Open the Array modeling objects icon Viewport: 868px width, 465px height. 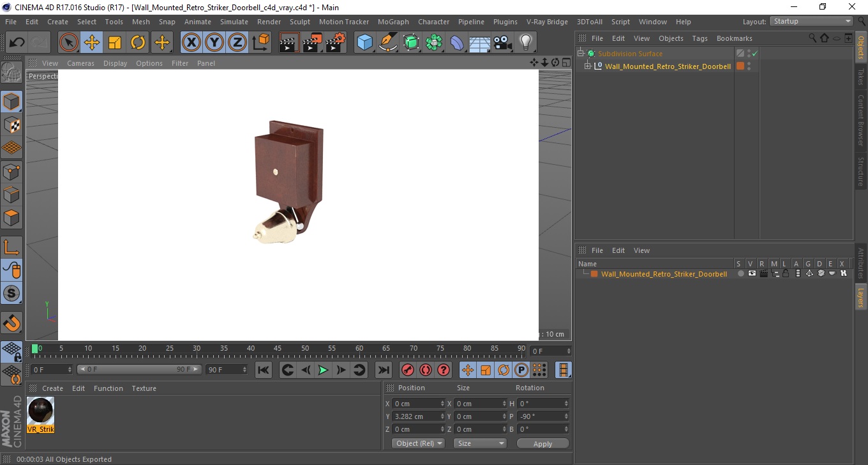coord(434,43)
